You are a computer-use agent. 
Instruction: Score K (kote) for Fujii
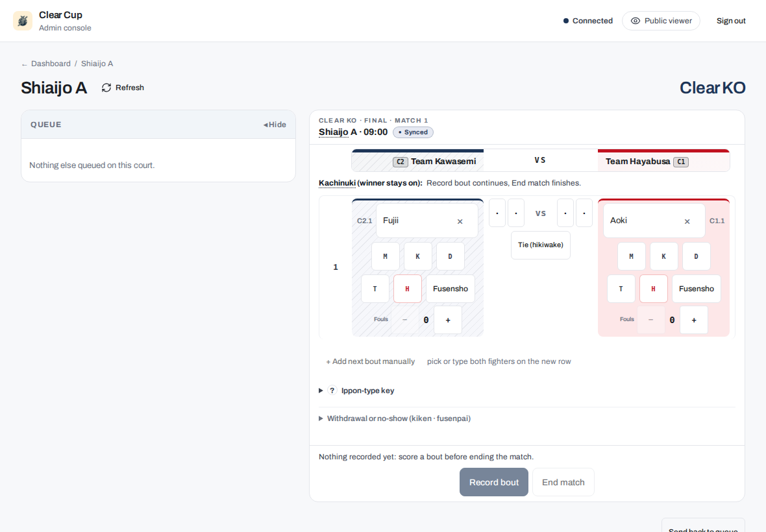pyautogui.click(x=417, y=256)
